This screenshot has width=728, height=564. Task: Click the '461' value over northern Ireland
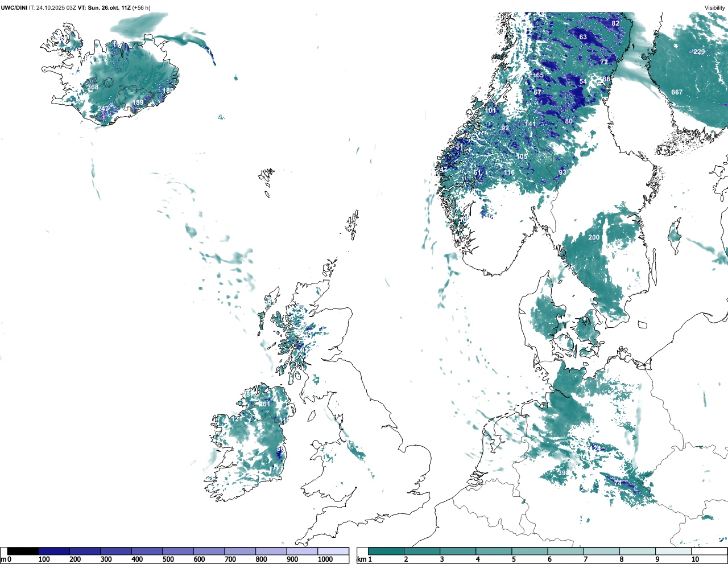pos(264,405)
